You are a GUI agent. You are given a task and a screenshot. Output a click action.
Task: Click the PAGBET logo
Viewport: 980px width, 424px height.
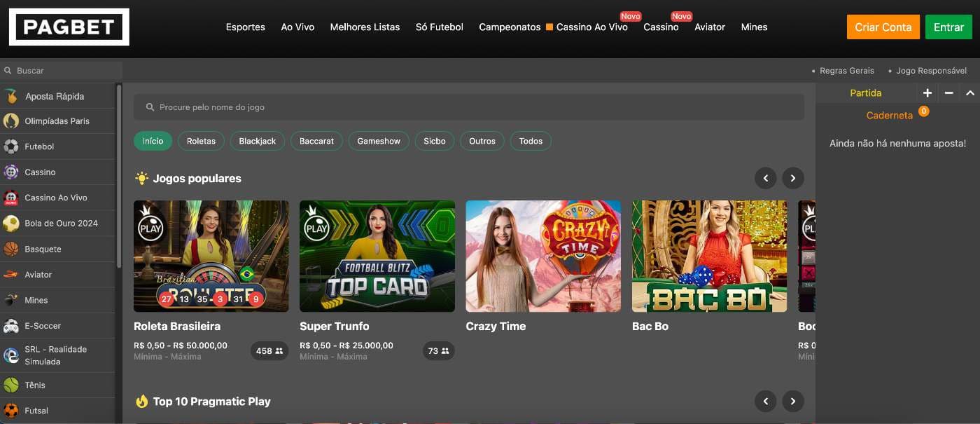(69, 27)
